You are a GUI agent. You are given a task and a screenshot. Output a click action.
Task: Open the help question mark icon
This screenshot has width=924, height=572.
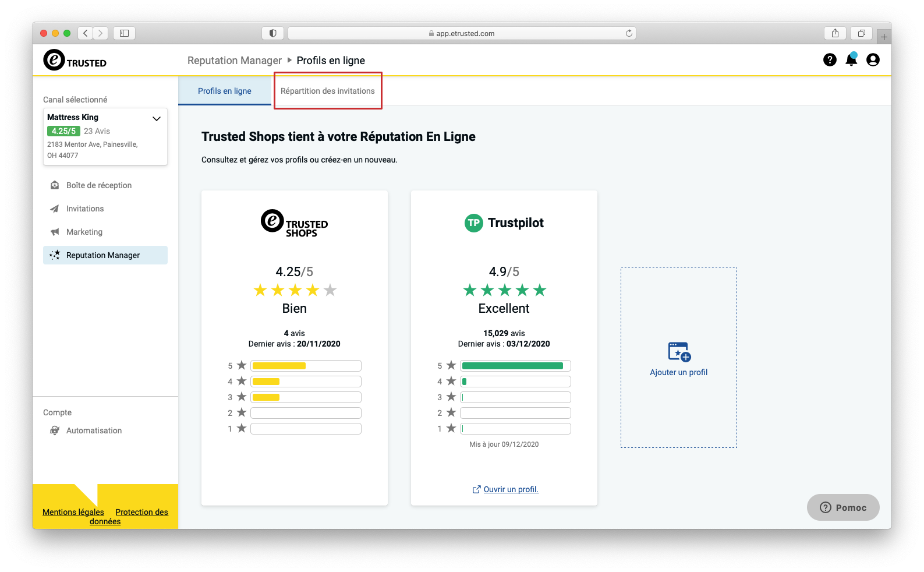830,60
